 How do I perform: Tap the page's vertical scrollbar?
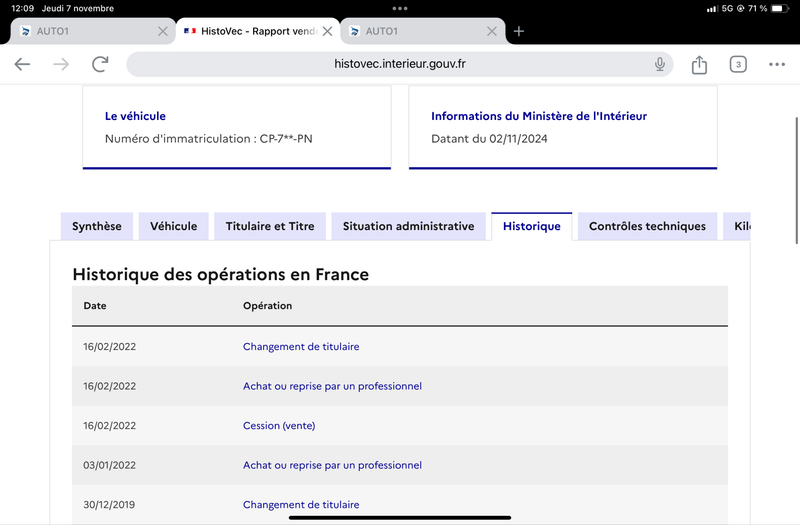796,181
